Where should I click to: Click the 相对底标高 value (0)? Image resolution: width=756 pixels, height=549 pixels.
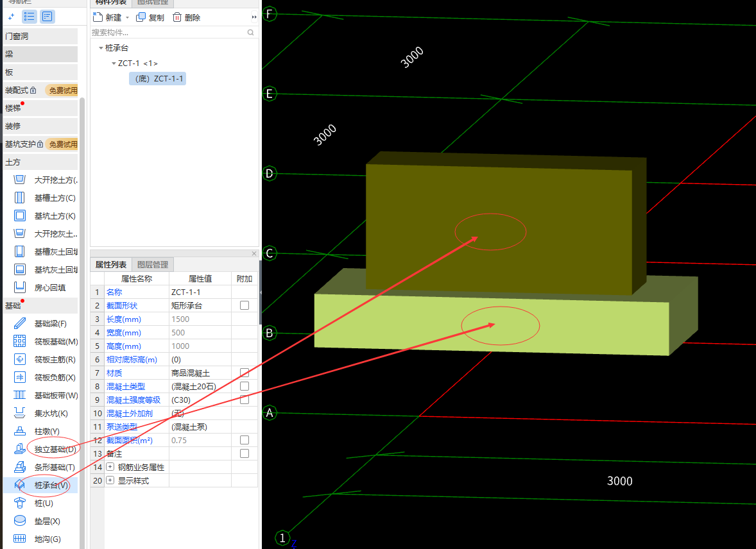[x=200, y=360]
